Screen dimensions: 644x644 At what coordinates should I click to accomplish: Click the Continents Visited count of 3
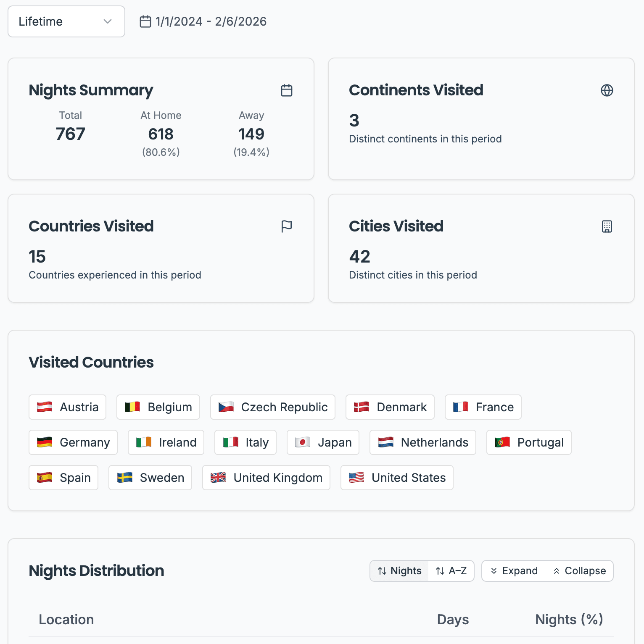(x=354, y=121)
